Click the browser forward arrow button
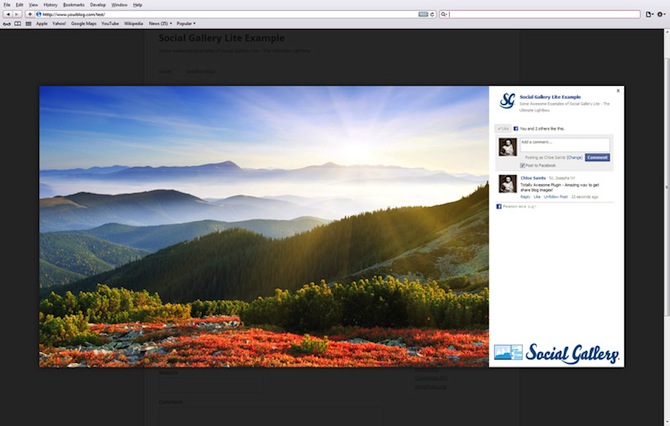This screenshot has height=426, width=670. point(15,14)
